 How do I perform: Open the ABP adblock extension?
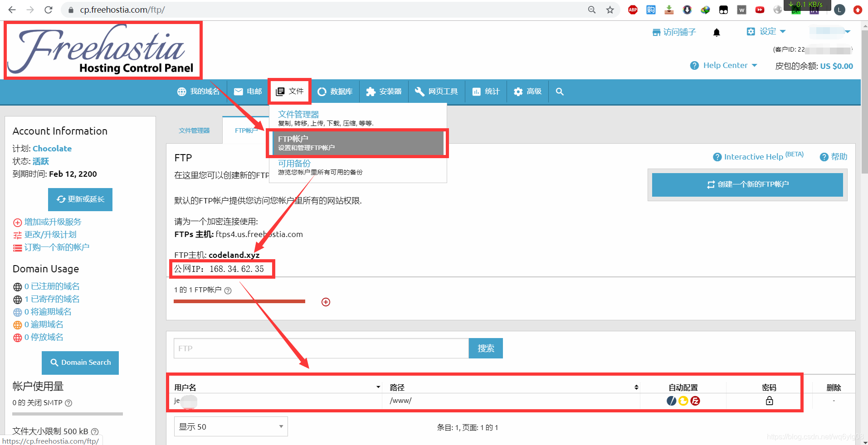point(633,10)
